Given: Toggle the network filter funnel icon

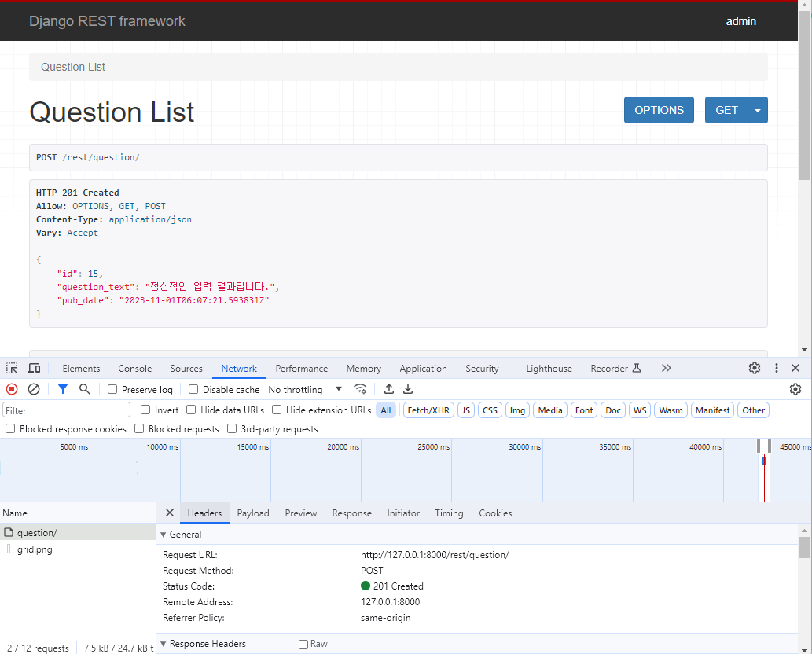Looking at the screenshot, I should click(63, 389).
